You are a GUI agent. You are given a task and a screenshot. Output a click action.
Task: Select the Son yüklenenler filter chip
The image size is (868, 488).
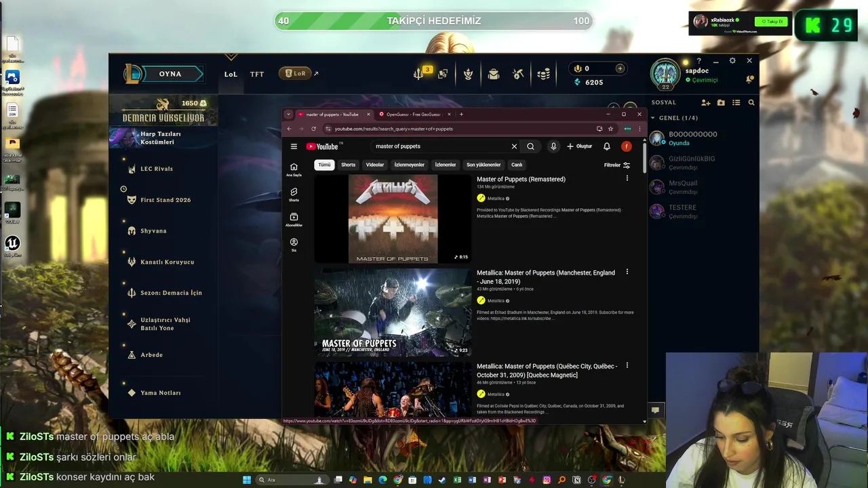484,165
